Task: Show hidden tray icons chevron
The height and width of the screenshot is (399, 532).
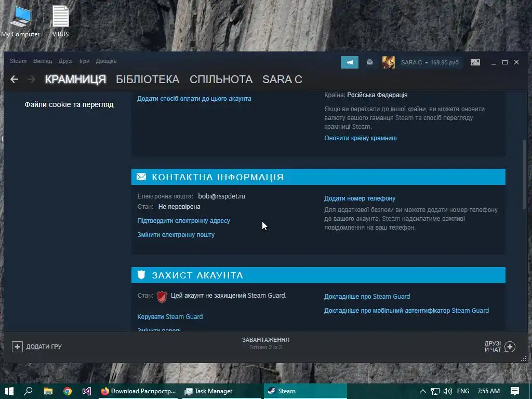Action: (x=423, y=391)
